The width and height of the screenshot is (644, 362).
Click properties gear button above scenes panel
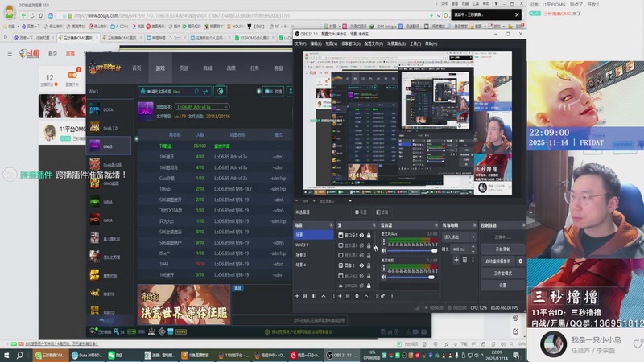[361, 212]
